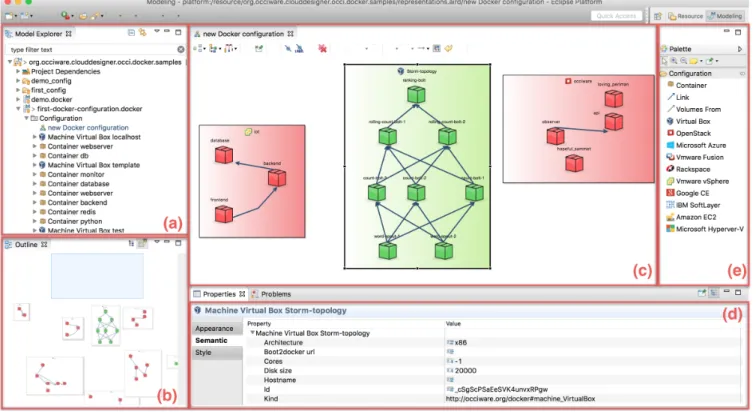Click the yellow back-arrow diagram toolbar icon

[x=449, y=48]
